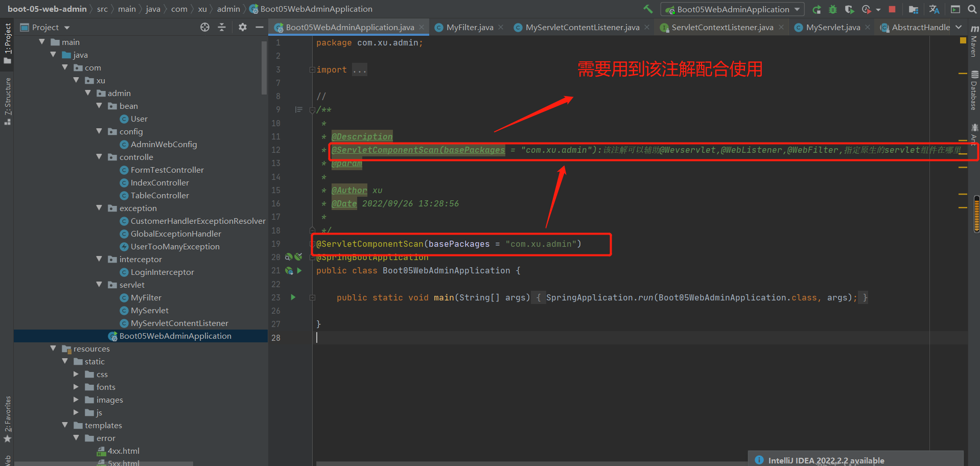The height and width of the screenshot is (466, 980).
Task: Click the locate file crosshair icon
Action: 205,27
